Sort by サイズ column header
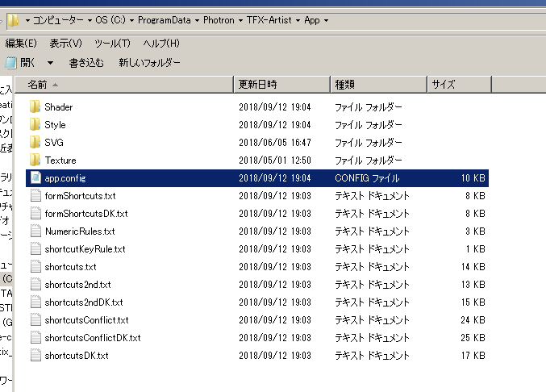This screenshot has height=392, width=546. [x=459, y=85]
